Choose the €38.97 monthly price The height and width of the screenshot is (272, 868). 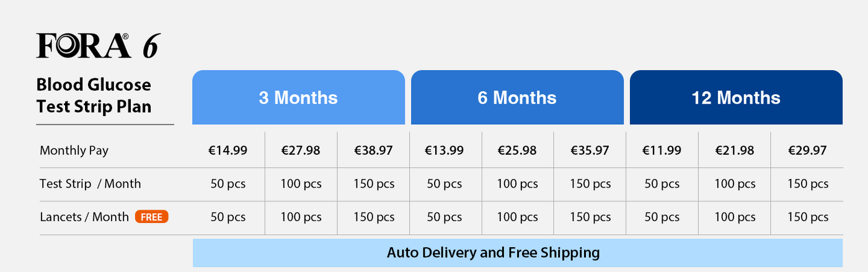(373, 150)
